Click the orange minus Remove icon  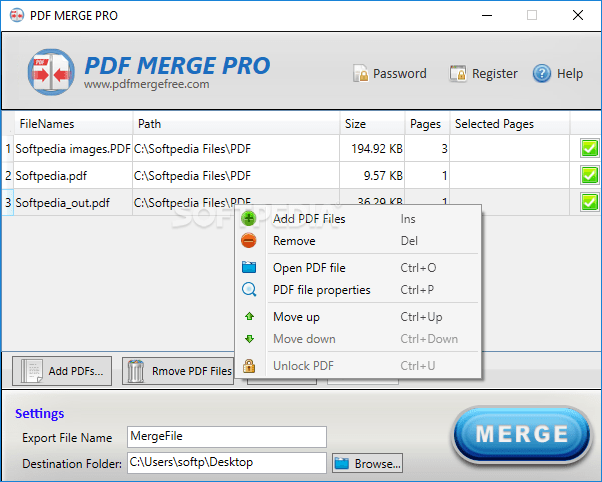[x=249, y=241]
